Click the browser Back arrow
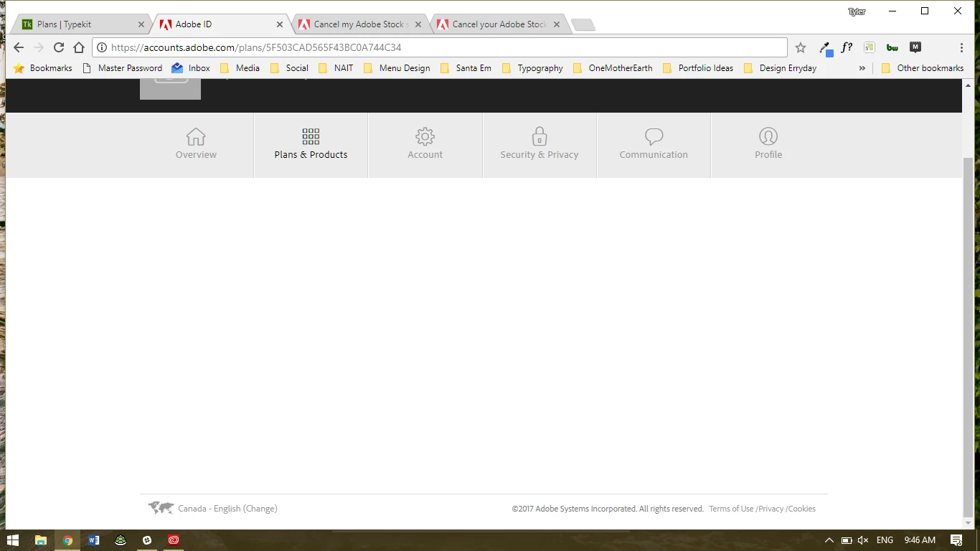 [19, 47]
